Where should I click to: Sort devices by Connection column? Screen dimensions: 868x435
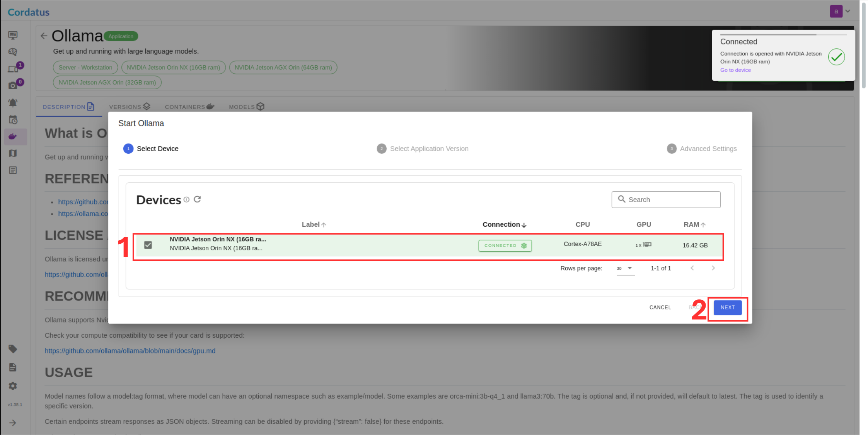[504, 224]
